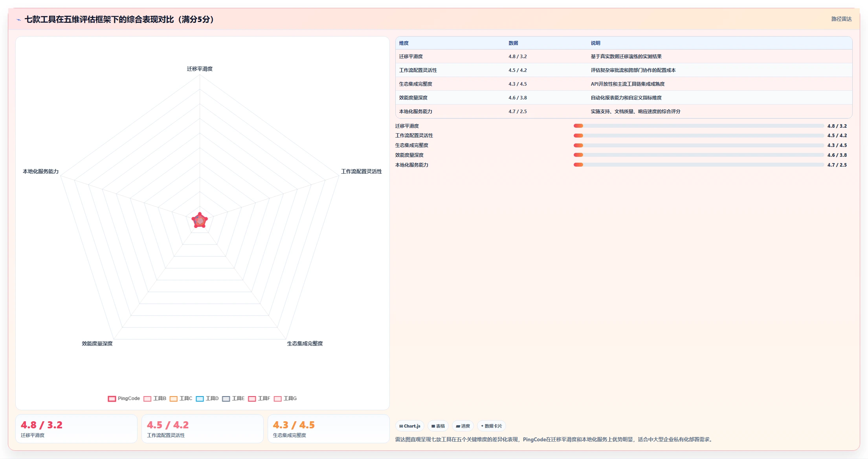Image resolution: width=868 pixels, height=459 pixels.
Task: Select the 进度 tag
Action: pos(462,426)
